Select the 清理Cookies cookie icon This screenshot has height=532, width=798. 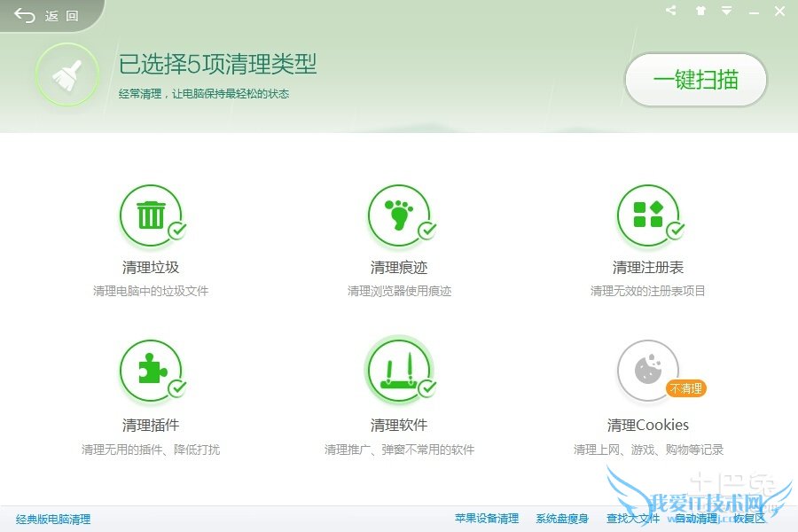tap(647, 372)
